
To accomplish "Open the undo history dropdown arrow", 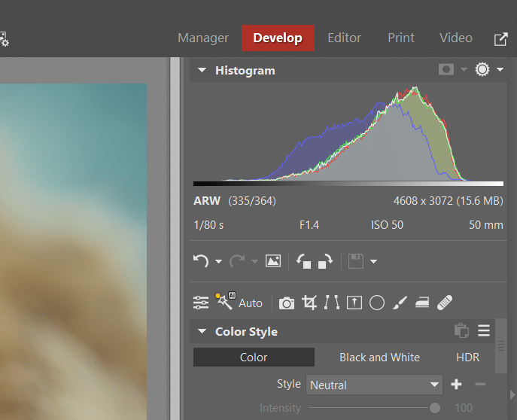I will click(218, 262).
